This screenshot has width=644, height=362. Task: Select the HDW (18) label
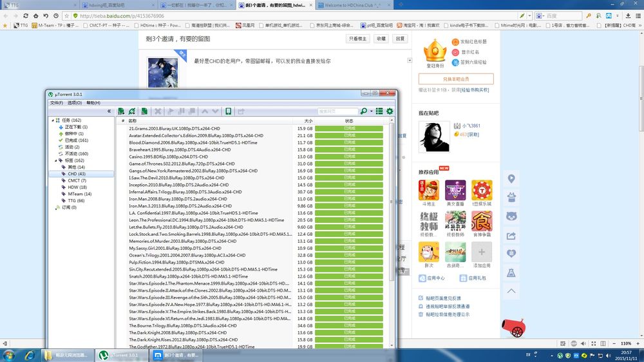pos(77,187)
